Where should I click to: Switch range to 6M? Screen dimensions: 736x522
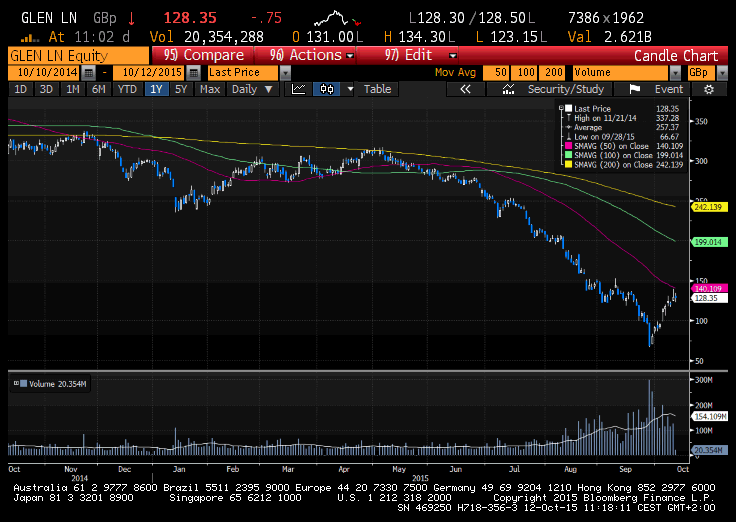tap(98, 89)
